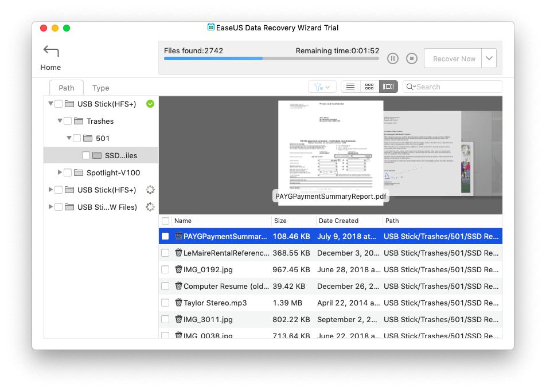This screenshot has width=546, height=392.
Task: Click the photo thumbnail at preview right edge
Action: click(467, 168)
